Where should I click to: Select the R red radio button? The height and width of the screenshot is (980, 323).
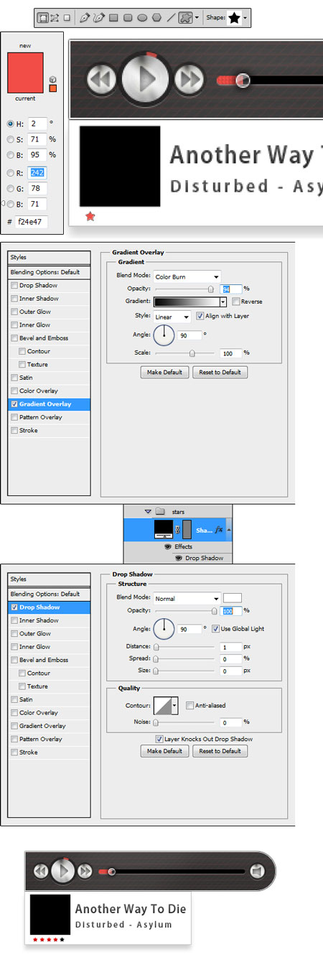click(10, 173)
